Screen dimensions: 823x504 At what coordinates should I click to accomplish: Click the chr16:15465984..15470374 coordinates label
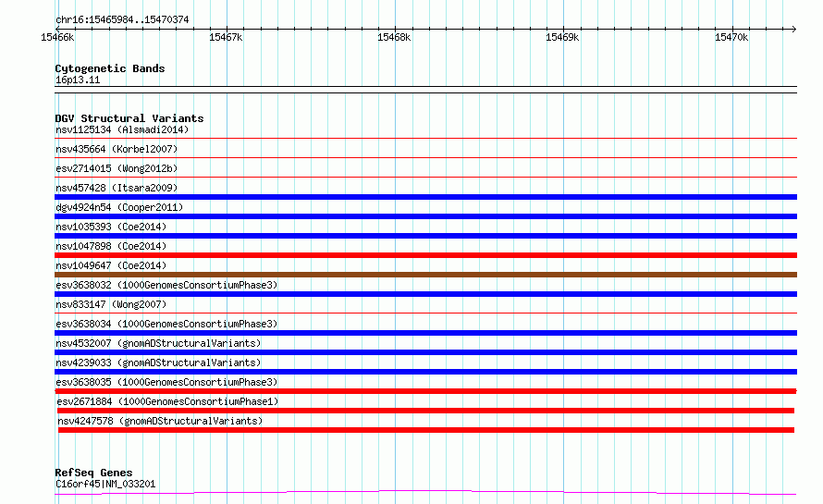click(x=122, y=19)
